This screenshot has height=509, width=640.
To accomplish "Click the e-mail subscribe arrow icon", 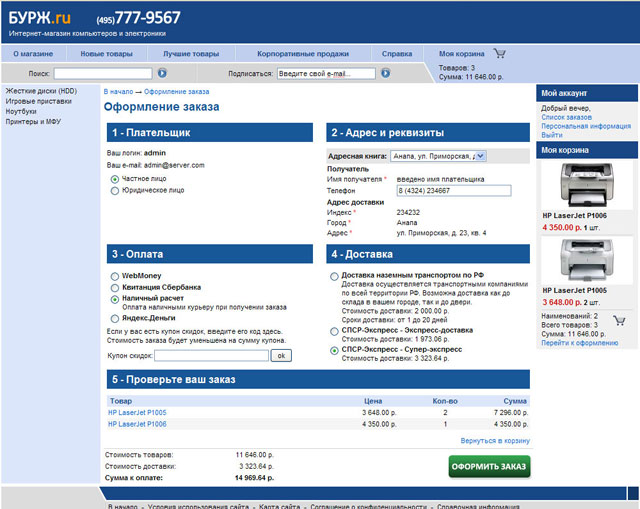I will tap(386, 73).
